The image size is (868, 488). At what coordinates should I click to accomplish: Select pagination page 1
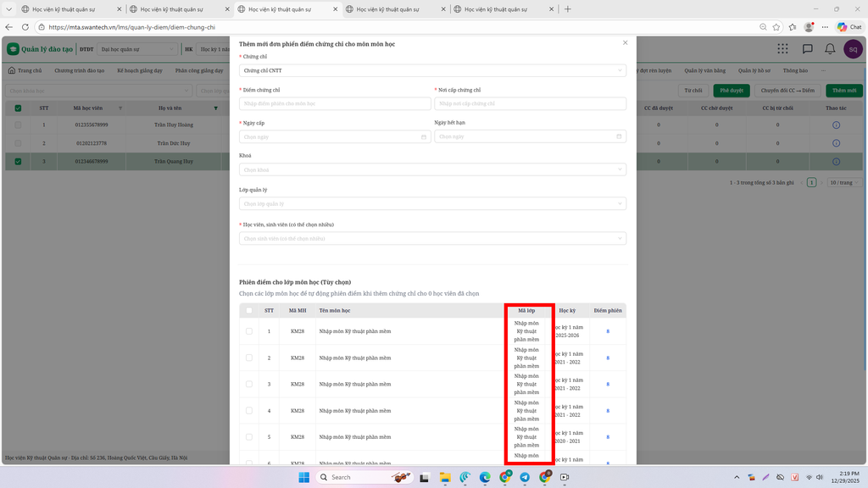tap(811, 183)
